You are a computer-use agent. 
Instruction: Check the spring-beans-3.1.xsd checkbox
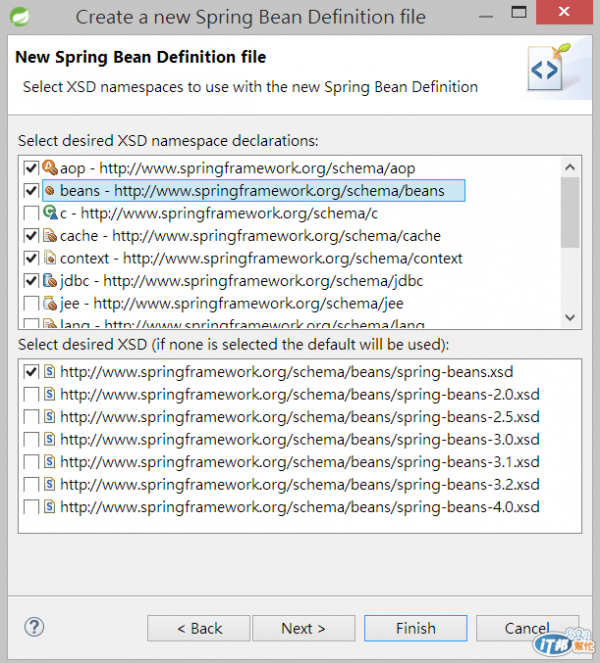(x=31, y=461)
